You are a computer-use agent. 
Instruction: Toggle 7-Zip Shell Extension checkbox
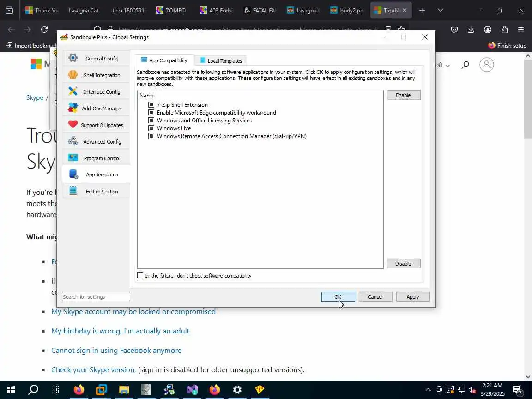(x=151, y=104)
